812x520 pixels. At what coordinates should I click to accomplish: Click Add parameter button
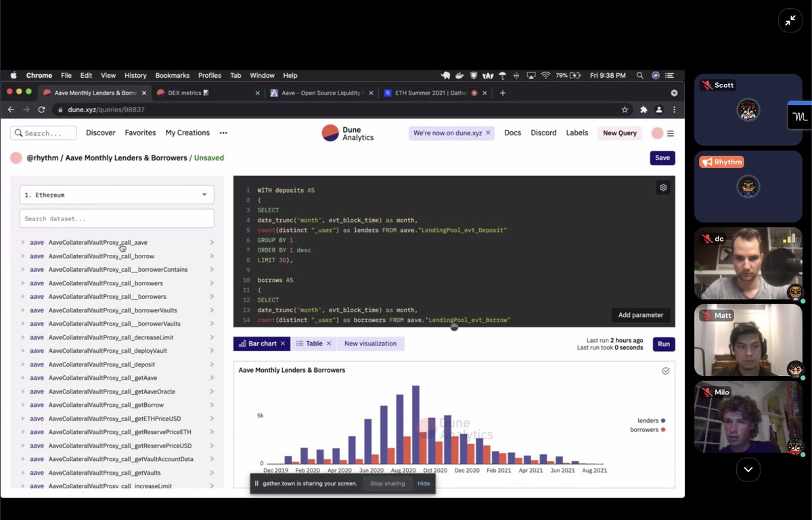pos(640,315)
